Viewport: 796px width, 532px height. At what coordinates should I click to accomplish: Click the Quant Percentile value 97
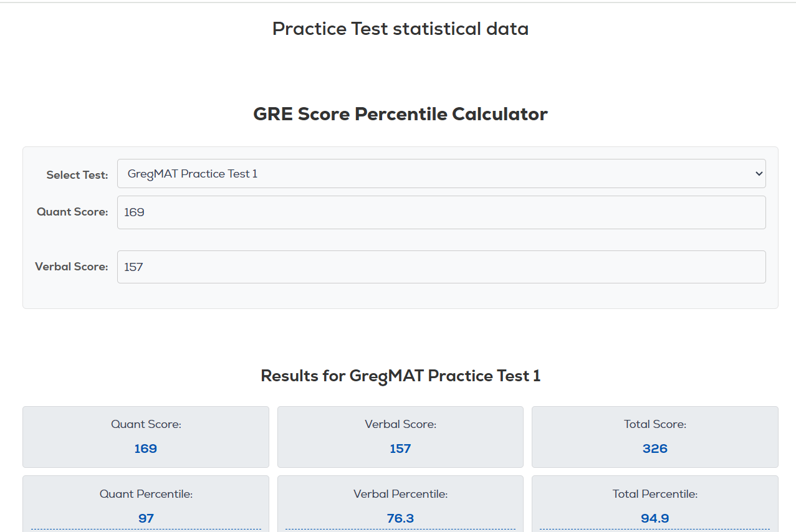tap(146, 518)
